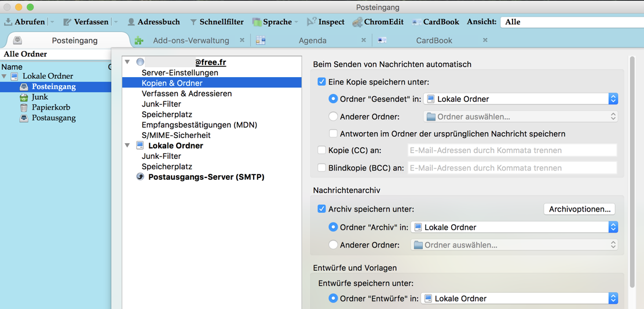Screen dimensions: 644x309
Task: Click the Archivoptionen button
Action: coord(579,209)
